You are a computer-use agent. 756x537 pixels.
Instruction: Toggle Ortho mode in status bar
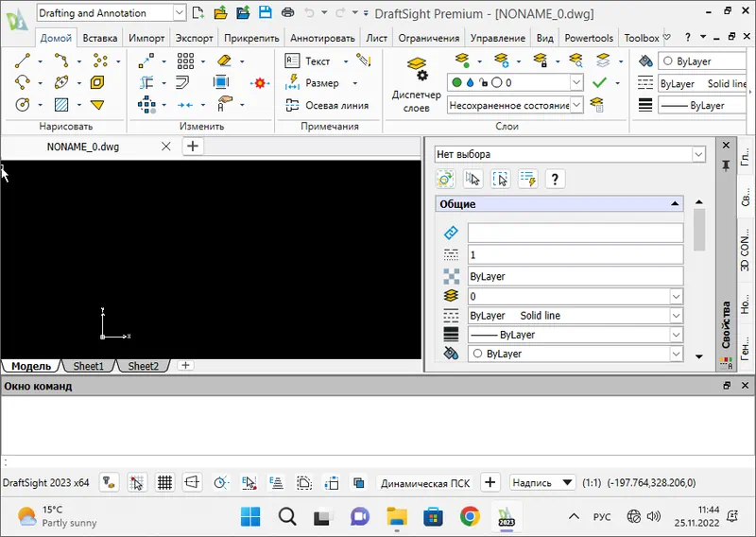[192, 482]
